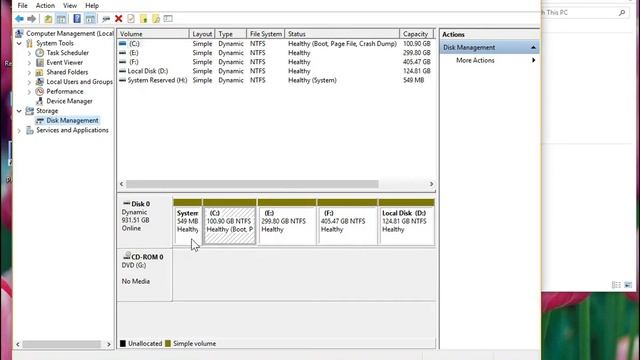This screenshot has height=360, width=640.
Task: Click the Disk Management icon in the tree
Action: 40,120
